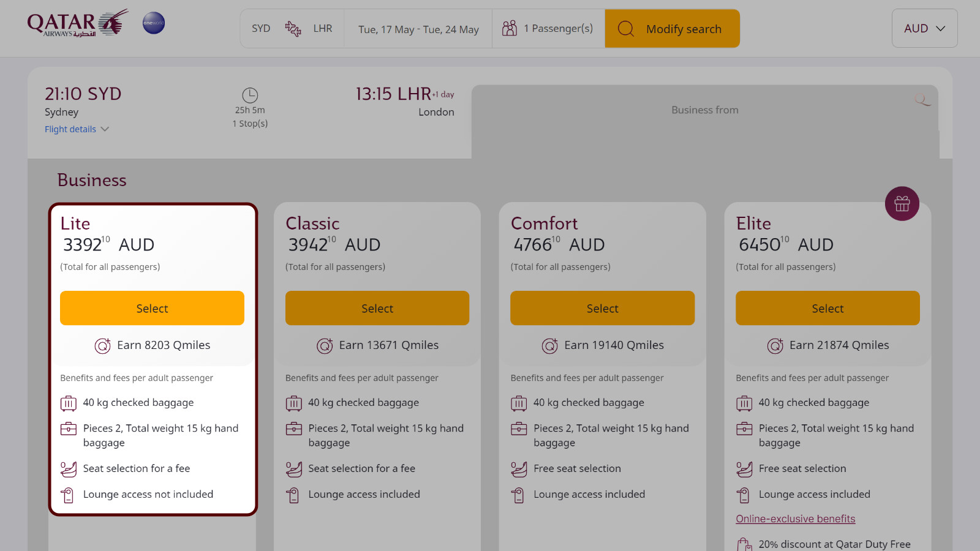Click Qmiles icon in Lite card
Screen dimensions: 980x551
[102, 346]
